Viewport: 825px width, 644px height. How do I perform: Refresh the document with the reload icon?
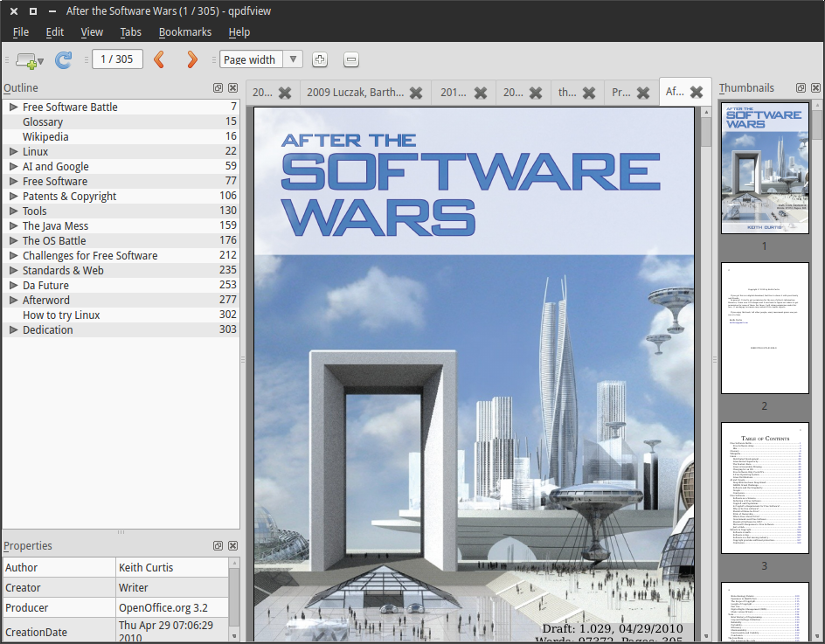(64, 60)
